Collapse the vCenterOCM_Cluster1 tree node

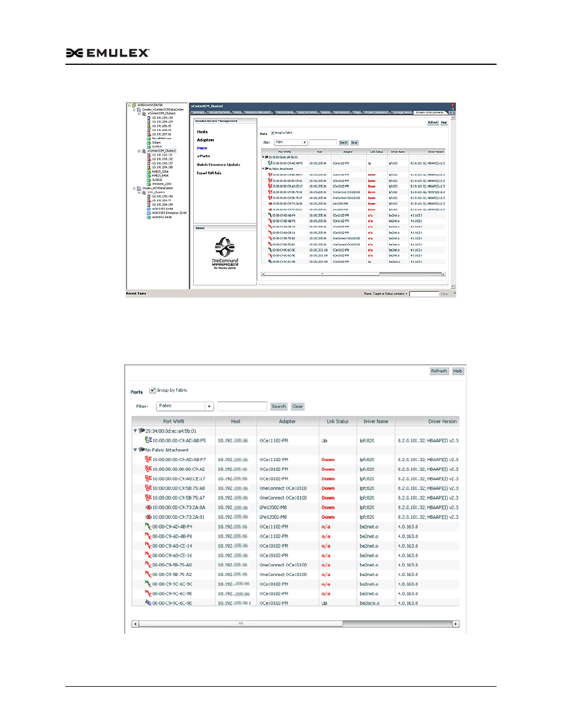coord(139,114)
